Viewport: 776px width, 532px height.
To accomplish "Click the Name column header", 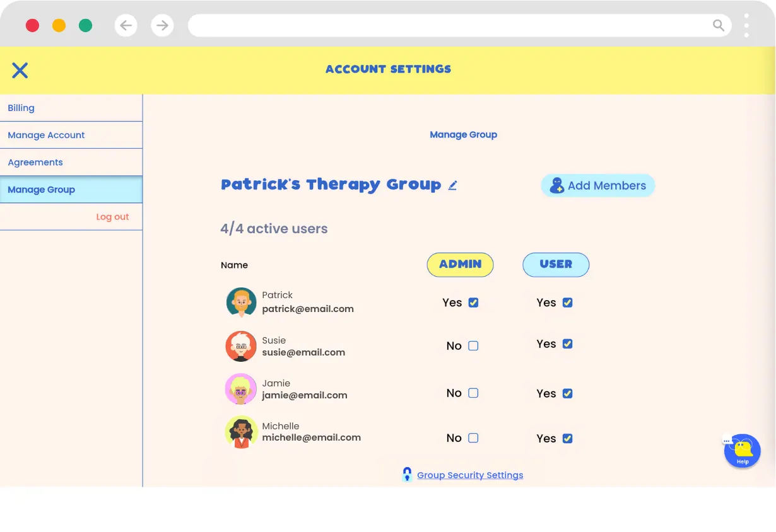I will (234, 265).
